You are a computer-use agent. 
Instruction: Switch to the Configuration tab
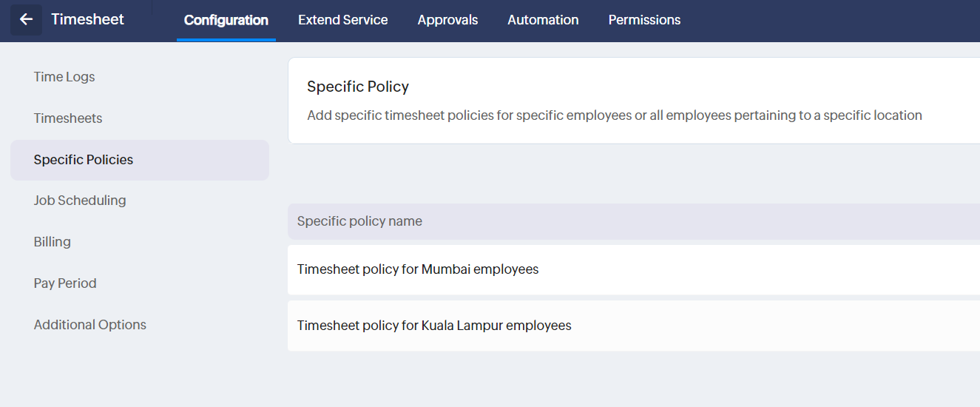coord(226,20)
